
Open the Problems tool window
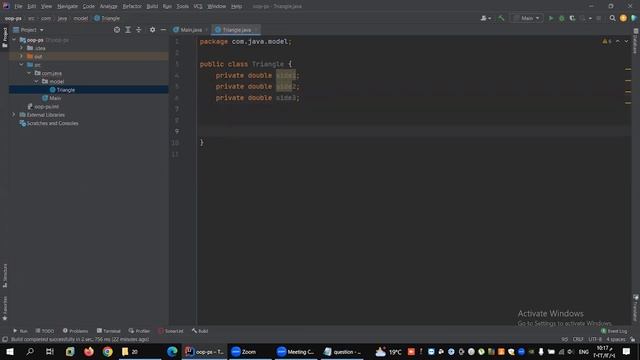point(76,331)
